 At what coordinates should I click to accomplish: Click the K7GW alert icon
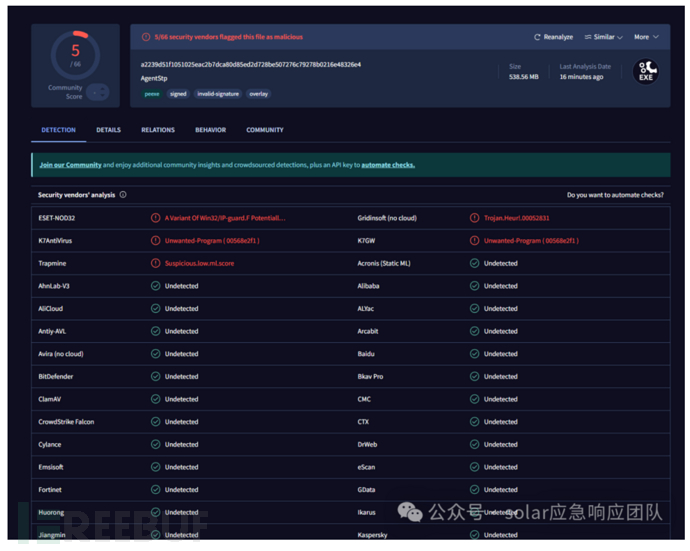click(474, 240)
